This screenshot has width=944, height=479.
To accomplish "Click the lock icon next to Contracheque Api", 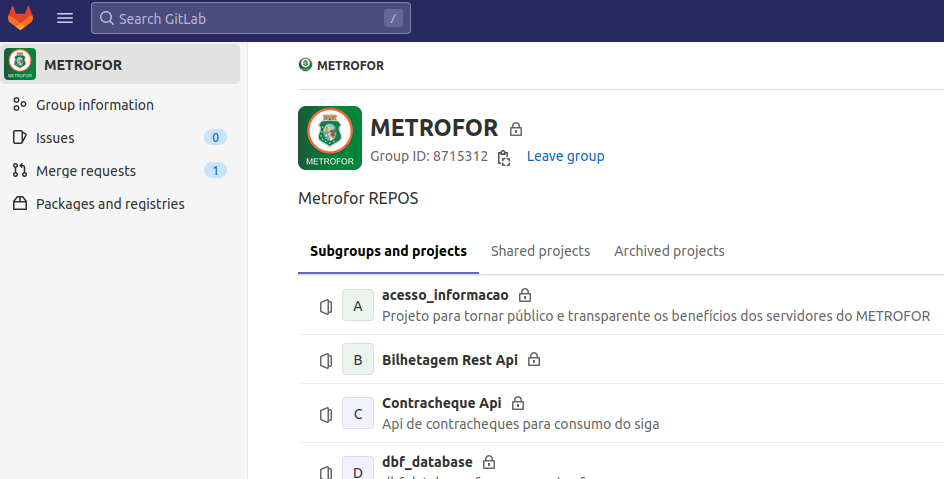I will (x=518, y=403).
